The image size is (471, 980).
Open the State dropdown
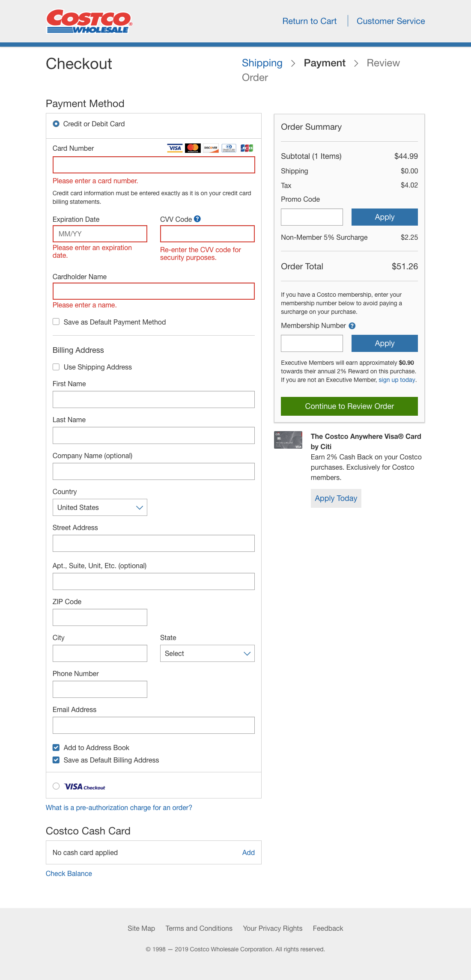[x=207, y=653]
